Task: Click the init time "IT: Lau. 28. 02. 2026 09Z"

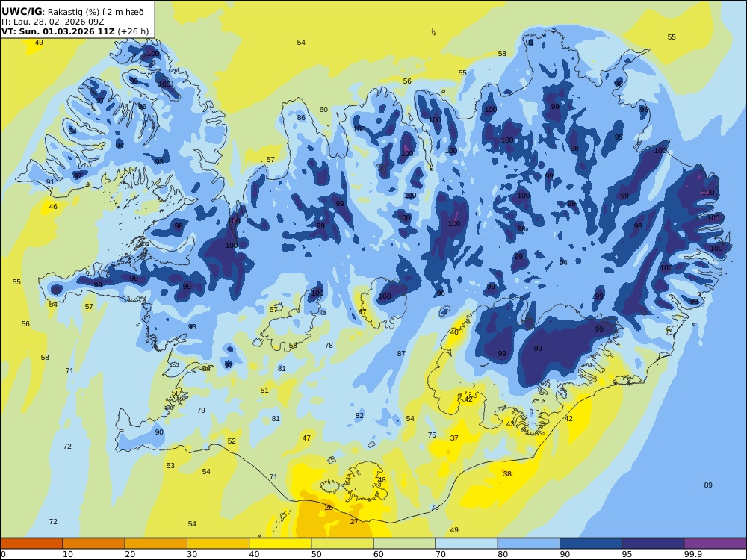Action: click(x=53, y=22)
